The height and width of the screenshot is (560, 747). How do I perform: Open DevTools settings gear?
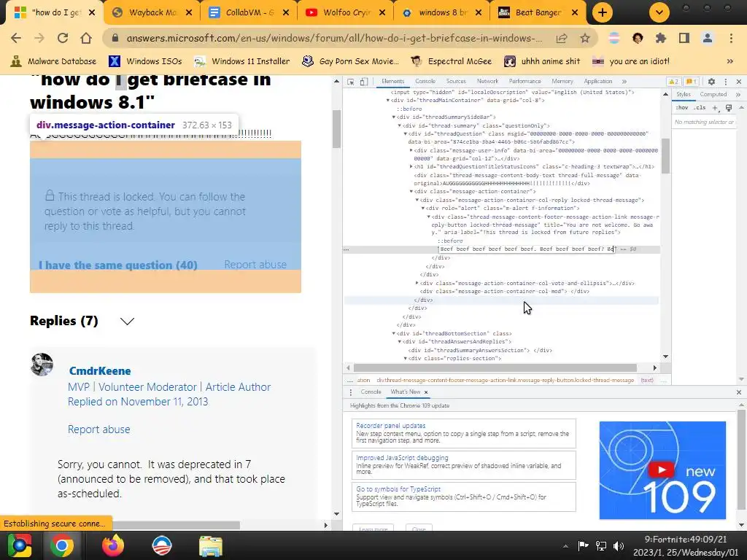pyautogui.click(x=711, y=82)
